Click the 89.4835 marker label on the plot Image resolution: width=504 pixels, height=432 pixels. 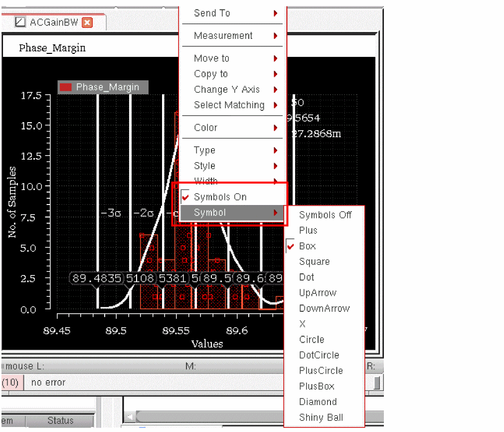point(96,278)
